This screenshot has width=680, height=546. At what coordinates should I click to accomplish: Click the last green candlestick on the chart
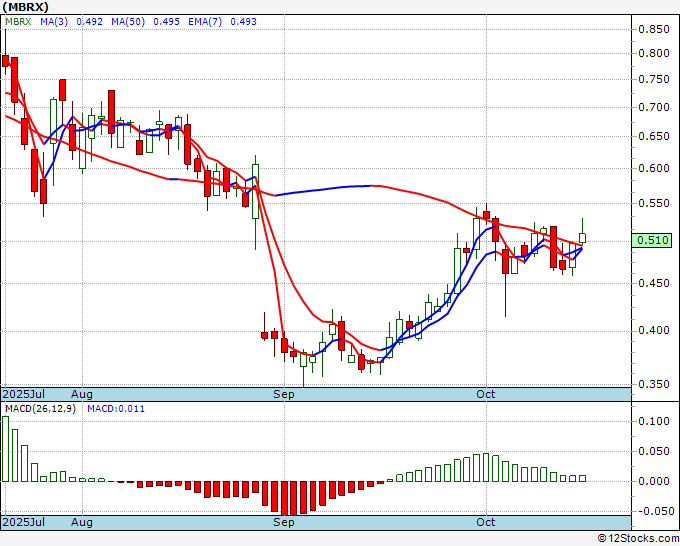click(x=583, y=238)
